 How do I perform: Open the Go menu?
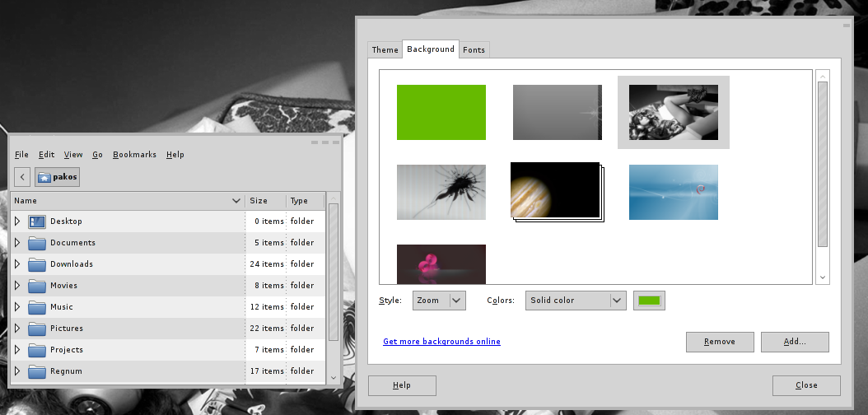[x=97, y=155]
